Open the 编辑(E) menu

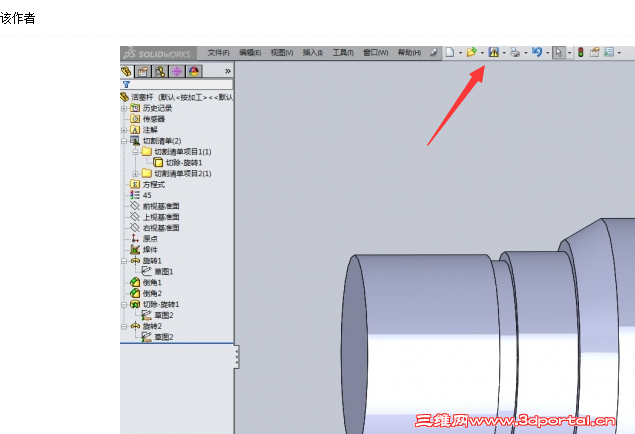pos(250,53)
